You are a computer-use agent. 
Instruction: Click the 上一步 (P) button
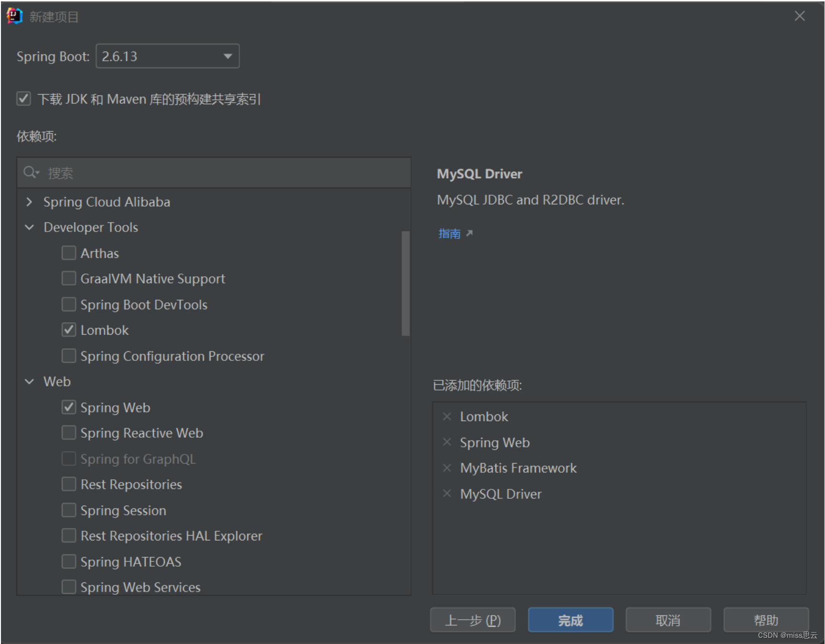tap(473, 620)
